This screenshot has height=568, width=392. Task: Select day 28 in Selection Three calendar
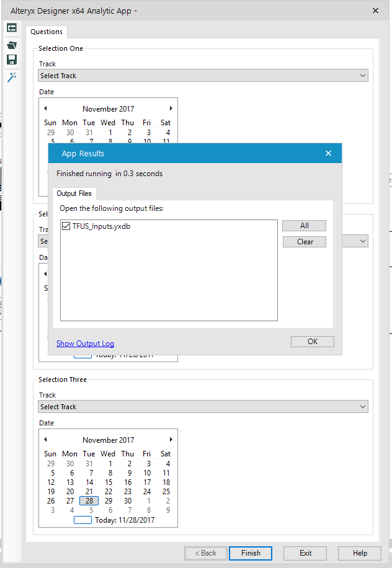coord(89,501)
